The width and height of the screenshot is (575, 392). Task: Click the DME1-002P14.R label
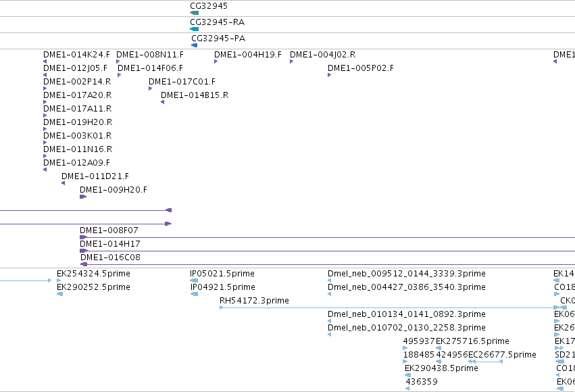[x=77, y=82]
